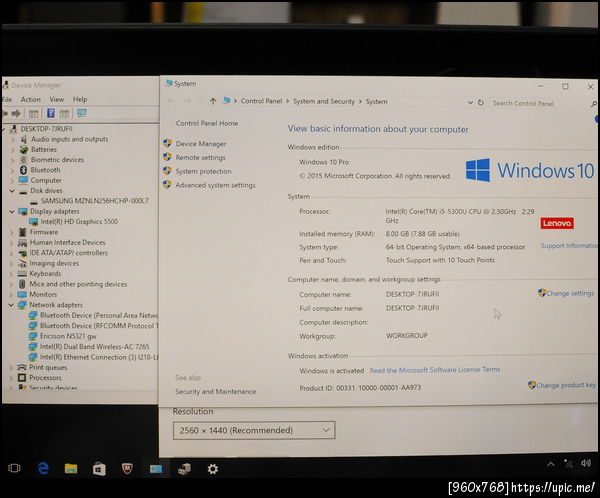The image size is (600, 498).
Task: Select IDE ATA/ATAPI controllers item
Action: pyautogui.click(x=68, y=253)
